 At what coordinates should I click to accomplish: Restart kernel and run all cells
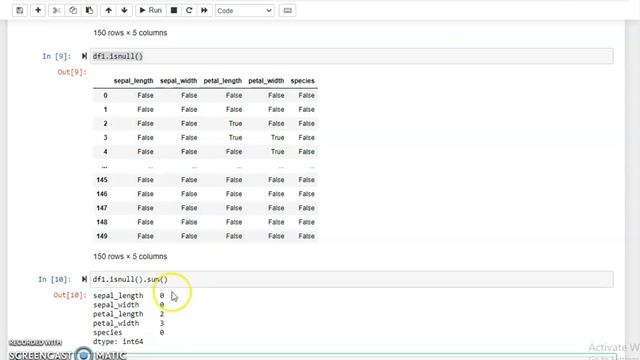click(204, 10)
